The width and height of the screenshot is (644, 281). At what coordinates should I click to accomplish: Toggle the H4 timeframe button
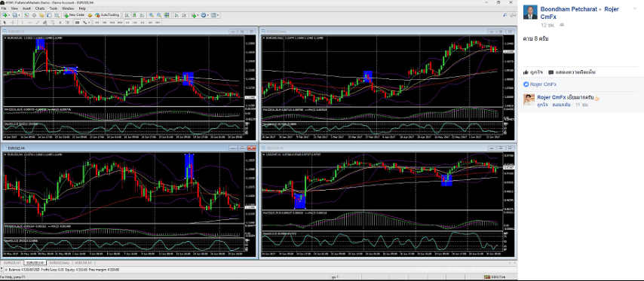pyautogui.click(x=135, y=22)
